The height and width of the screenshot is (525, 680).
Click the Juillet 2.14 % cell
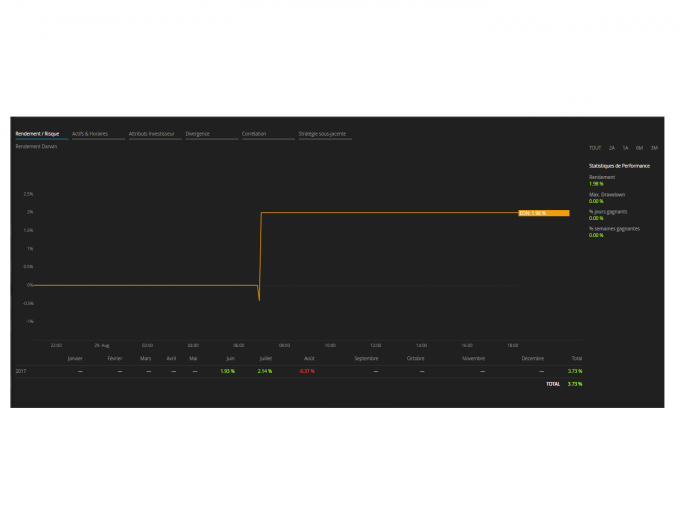click(265, 371)
